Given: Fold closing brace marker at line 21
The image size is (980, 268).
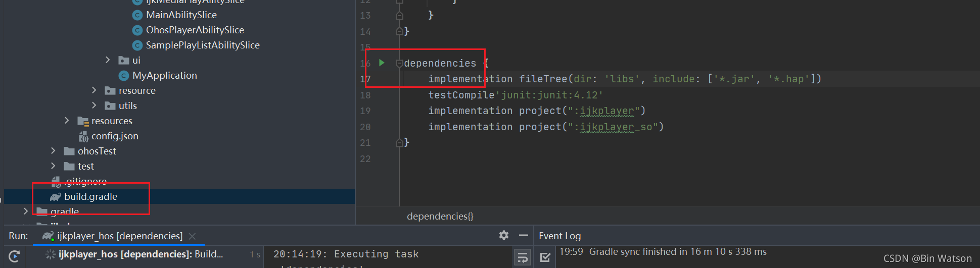Looking at the screenshot, I should (399, 143).
